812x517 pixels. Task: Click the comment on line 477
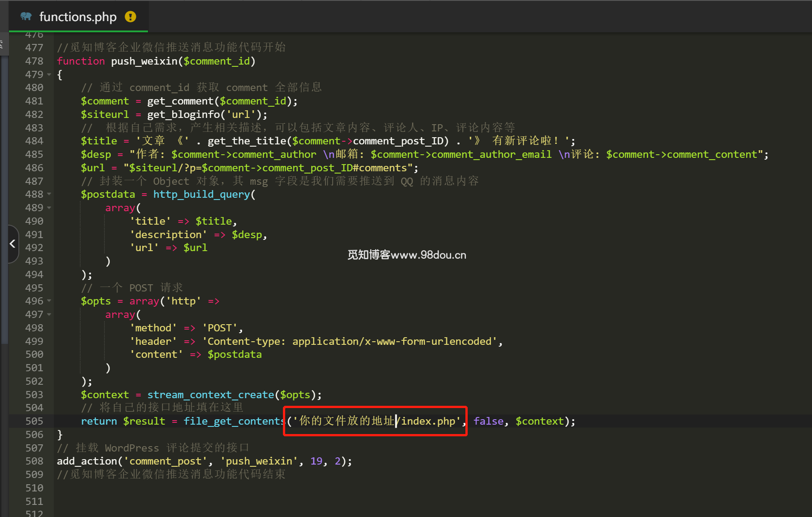pyautogui.click(x=171, y=48)
